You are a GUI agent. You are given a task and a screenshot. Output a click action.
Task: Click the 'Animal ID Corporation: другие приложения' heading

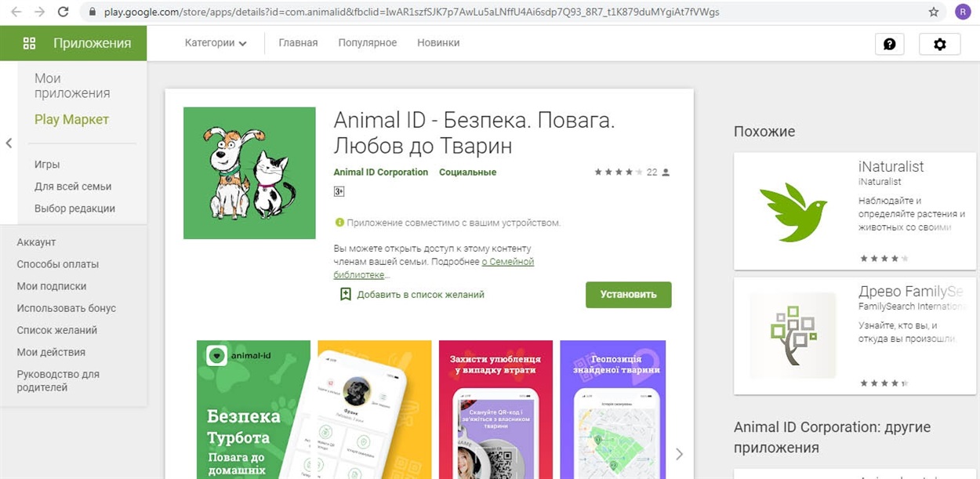coord(832,437)
